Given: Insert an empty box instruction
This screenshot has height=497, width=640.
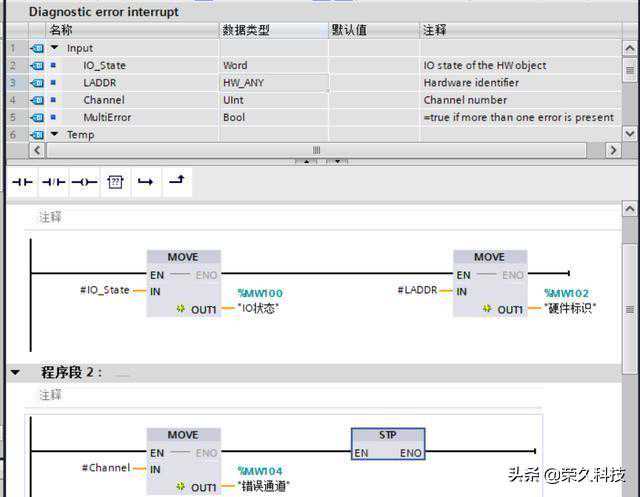Looking at the screenshot, I should click(115, 182).
